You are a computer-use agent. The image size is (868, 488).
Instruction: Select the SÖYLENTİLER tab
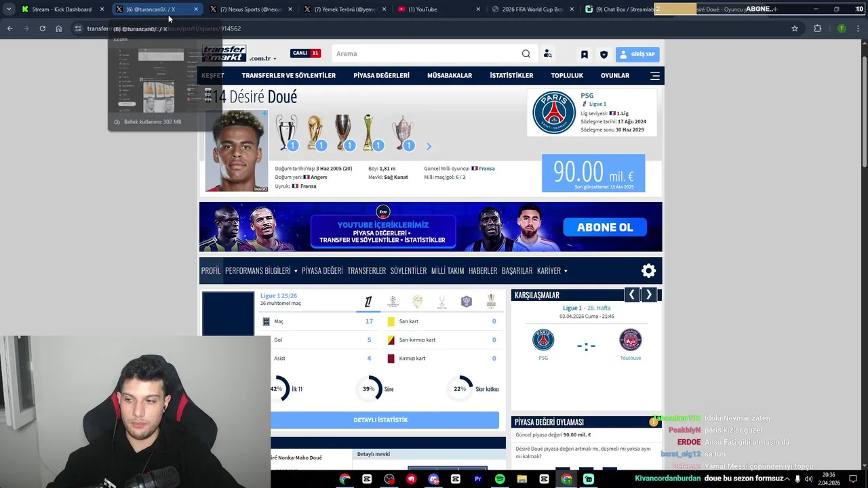click(x=408, y=270)
